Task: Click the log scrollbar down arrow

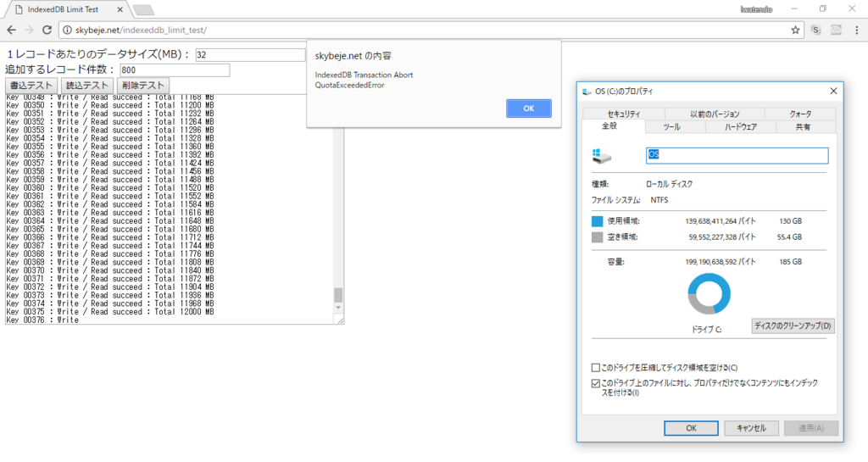Action: (338, 307)
